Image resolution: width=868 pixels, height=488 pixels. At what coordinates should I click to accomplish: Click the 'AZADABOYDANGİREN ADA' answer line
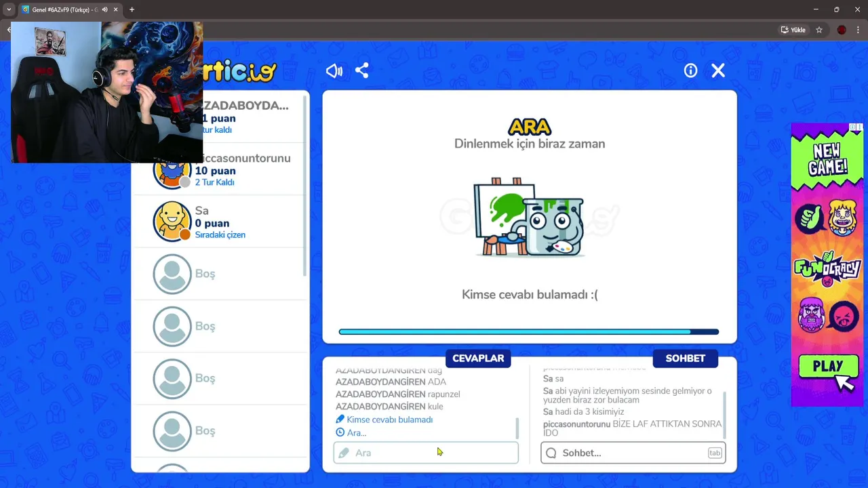[x=391, y=382]
